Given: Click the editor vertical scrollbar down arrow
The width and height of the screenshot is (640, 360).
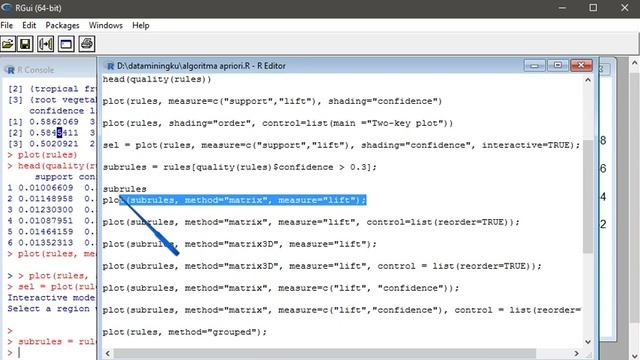Looking at the screenshot, I should point(588,342).
